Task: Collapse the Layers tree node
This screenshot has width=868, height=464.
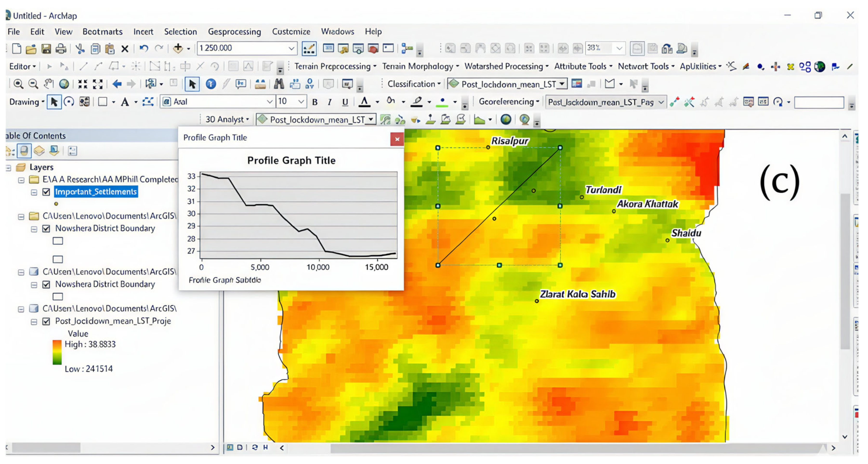Action: tap(8, 168)
